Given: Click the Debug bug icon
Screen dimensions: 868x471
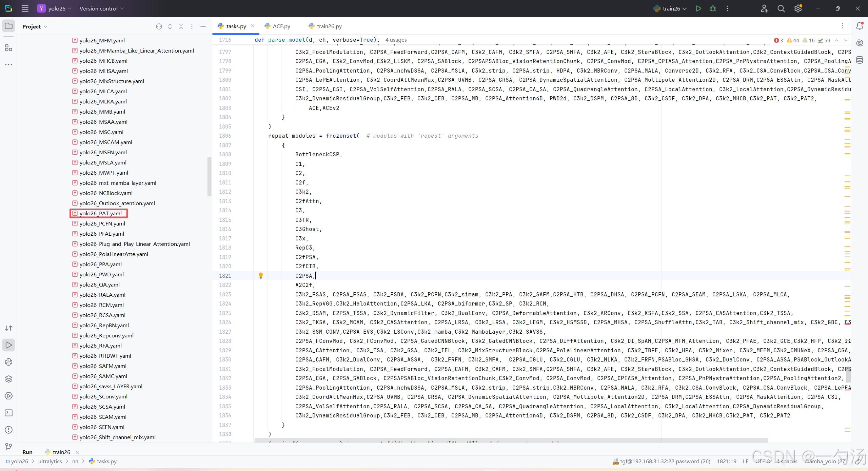Looking at the screenshot, I should 713,8.
